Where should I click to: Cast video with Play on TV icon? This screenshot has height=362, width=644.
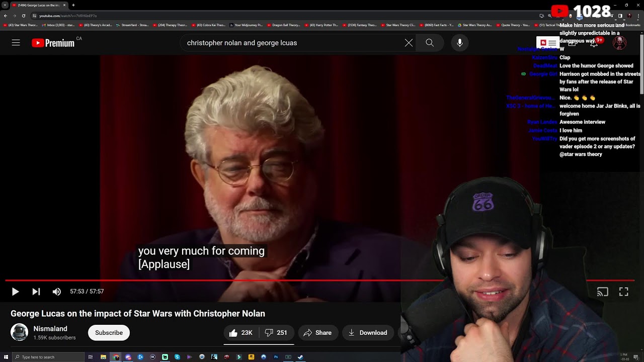[602, 292]
